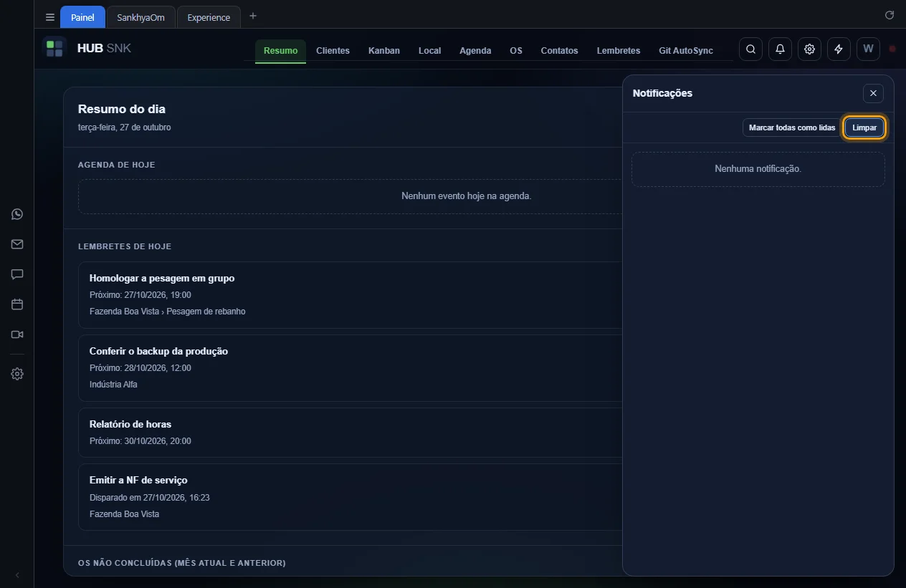Open video camera icon in left sidebar
906x588 pixels.
tap(17, 334)
